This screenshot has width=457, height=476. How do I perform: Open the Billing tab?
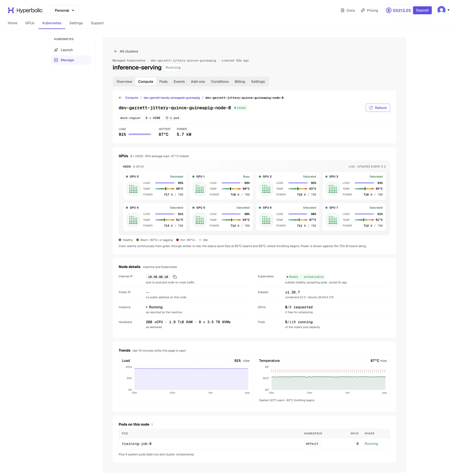point(240,82)
